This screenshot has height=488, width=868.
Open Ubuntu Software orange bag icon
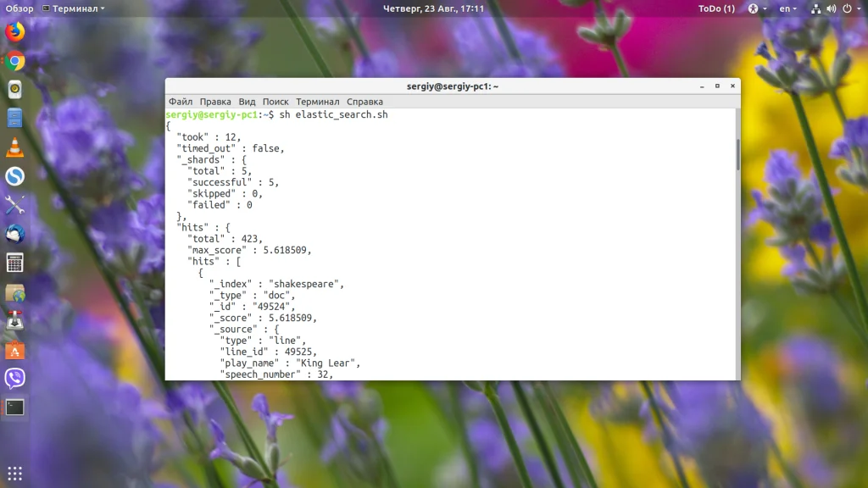coord(15,350)
